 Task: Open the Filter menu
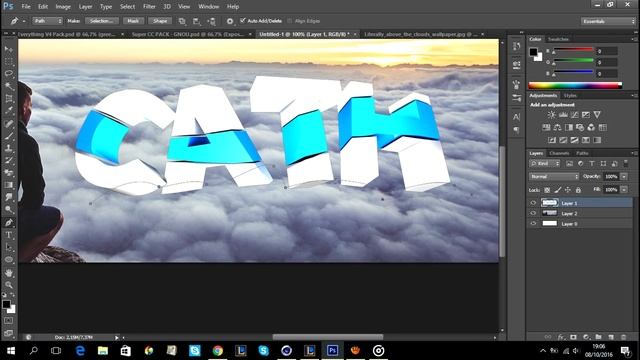click(149, 7)
